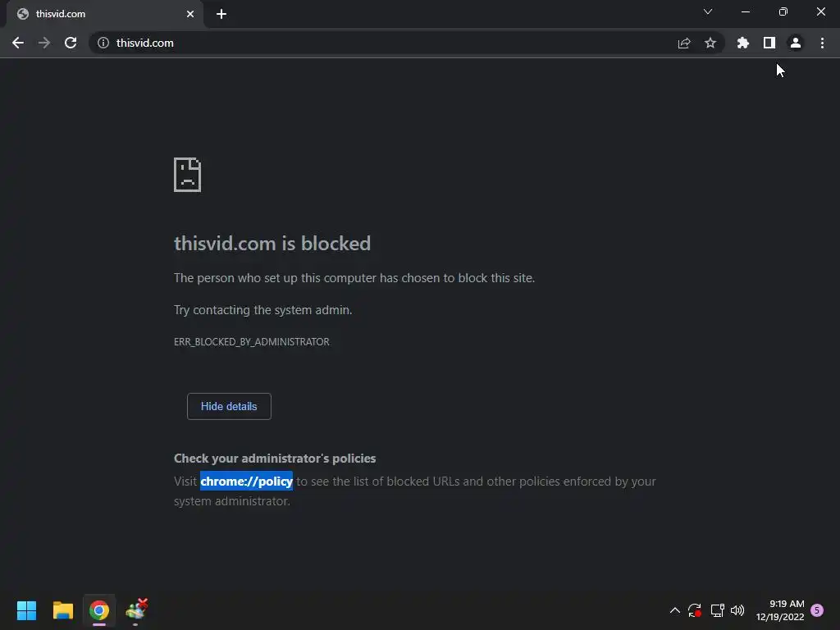Click the forward navigation arrow
Screen dimensions: 840x630
point(44,43)
